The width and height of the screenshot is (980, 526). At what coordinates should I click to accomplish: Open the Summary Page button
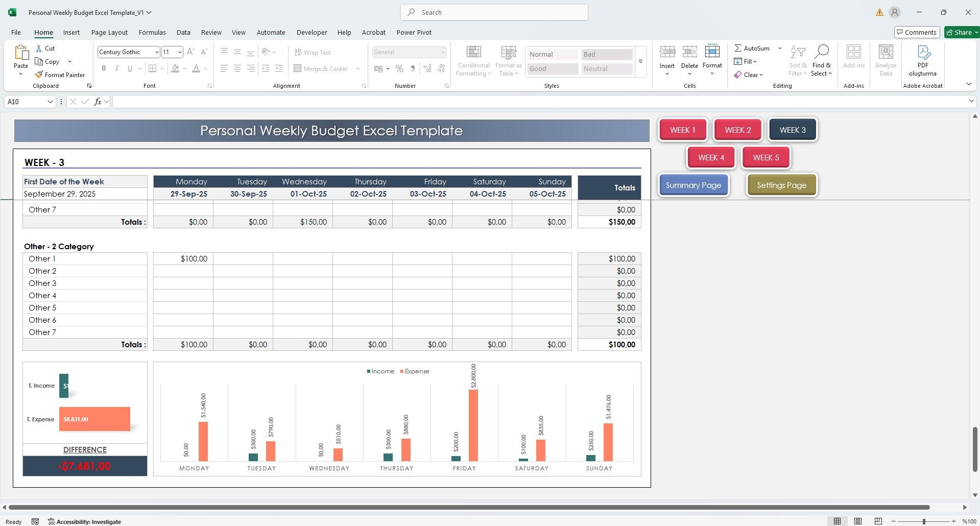pos(694,185)
